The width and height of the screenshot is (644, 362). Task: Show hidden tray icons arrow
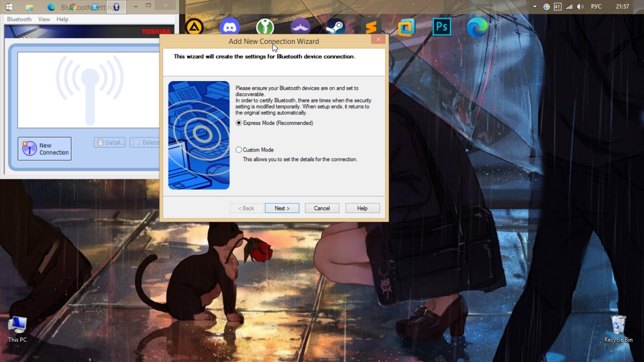(x=535, y=7)
